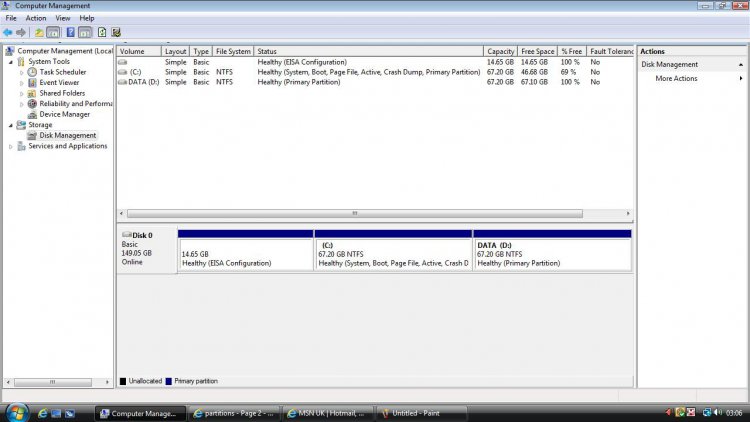This screenshot has height=422, width=750.
Task: Sort list by Capacity column header
Action: click(500, 51)
